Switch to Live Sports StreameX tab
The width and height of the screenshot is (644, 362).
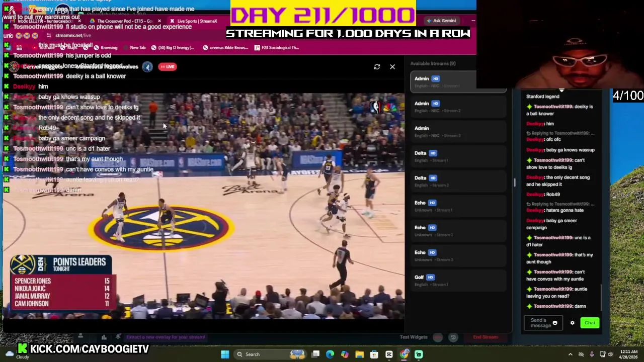[196, 21]
